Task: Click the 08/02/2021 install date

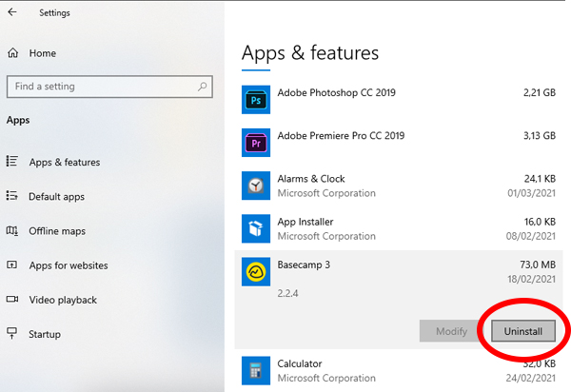Action: tap(531, 236)
